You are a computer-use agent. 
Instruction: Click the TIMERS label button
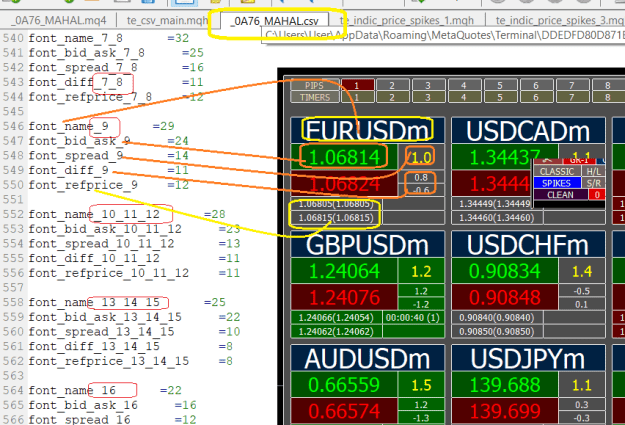315,97
